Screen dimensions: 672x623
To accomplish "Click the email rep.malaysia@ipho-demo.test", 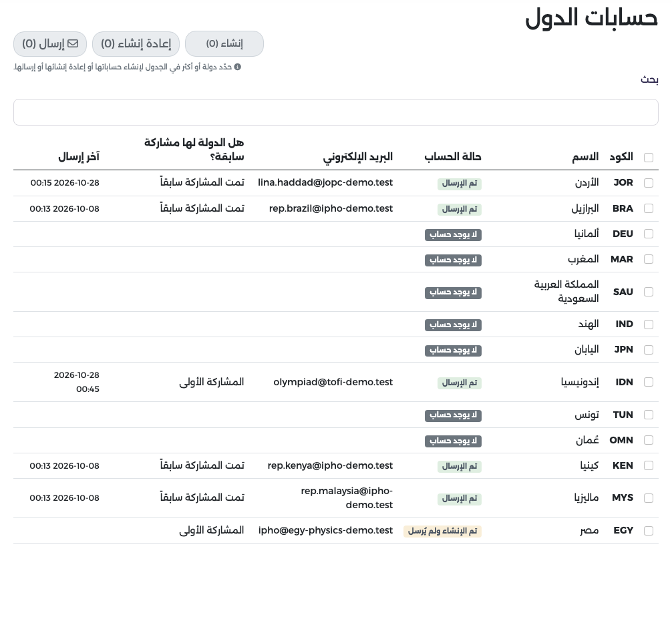I will [347, 498].
